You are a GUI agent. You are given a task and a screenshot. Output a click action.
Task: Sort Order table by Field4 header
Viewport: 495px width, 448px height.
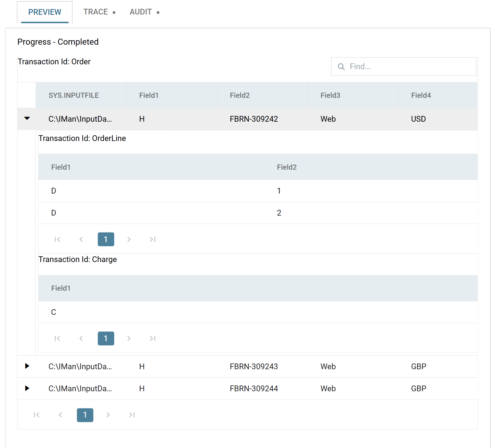(x=438, y=95)
